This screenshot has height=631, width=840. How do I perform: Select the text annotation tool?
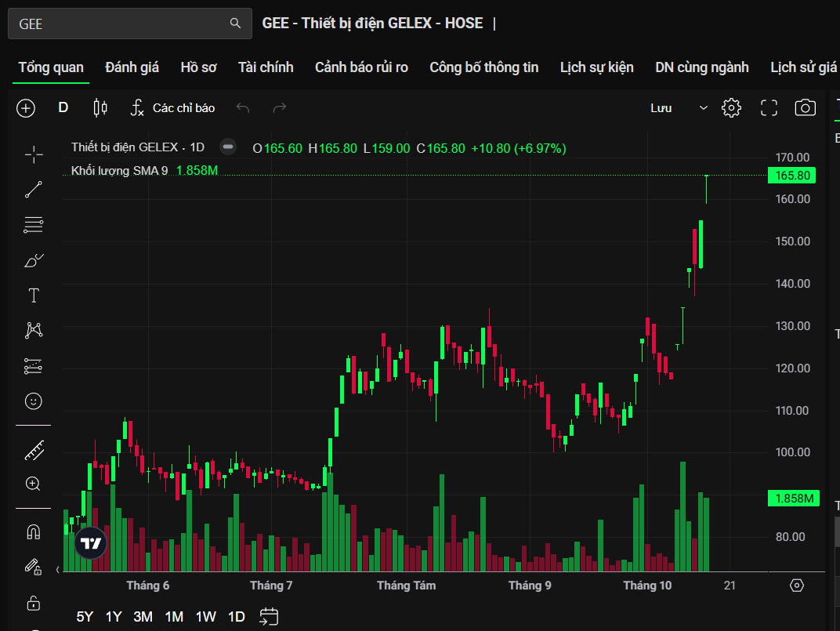(34, 296)
